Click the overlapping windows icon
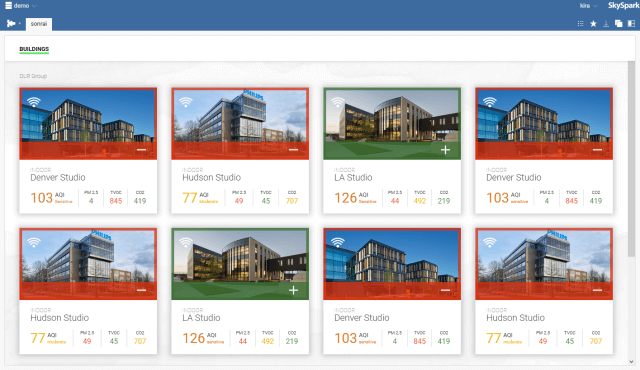 click(619, 24)
